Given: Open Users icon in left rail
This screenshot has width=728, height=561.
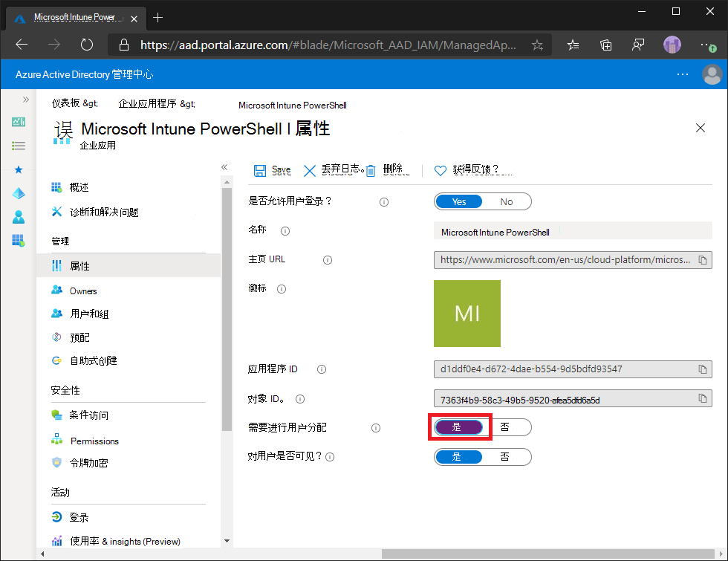Looking at the screenshot, I should (19, 217).
